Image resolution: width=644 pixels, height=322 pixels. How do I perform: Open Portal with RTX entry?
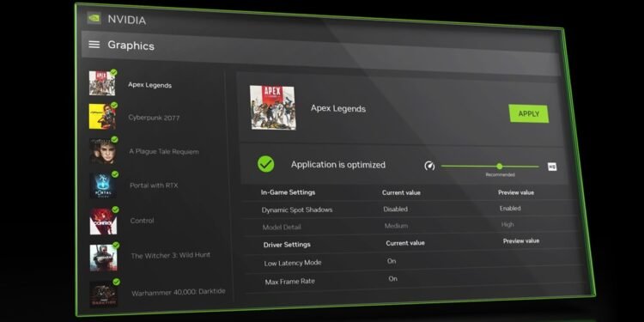coord(154,185)
